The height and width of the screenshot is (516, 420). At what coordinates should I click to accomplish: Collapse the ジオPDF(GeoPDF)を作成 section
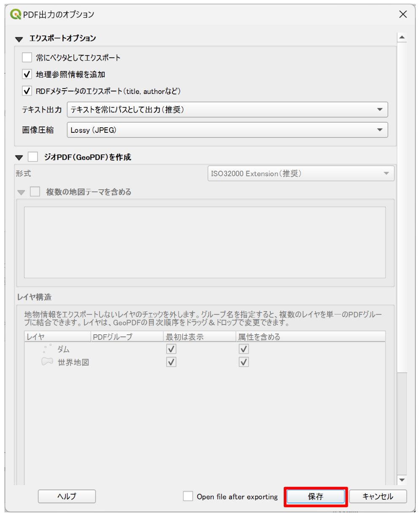[x=19, y=158]
